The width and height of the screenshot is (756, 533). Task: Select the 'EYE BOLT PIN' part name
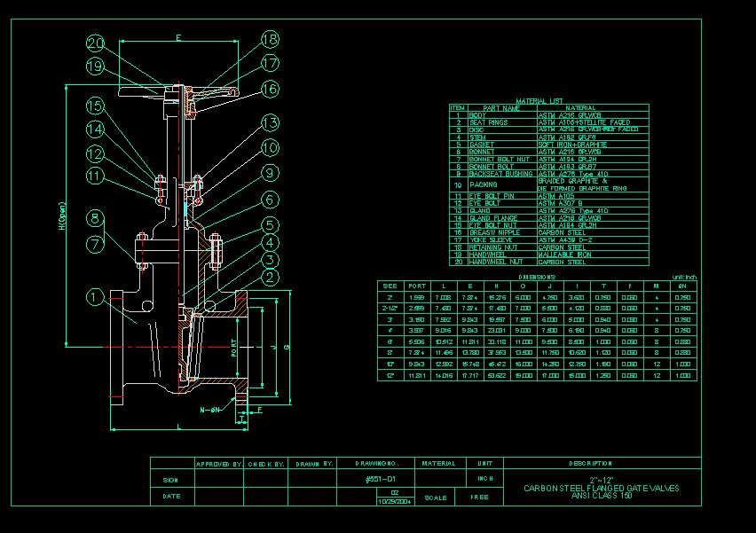tap(492, 196)
